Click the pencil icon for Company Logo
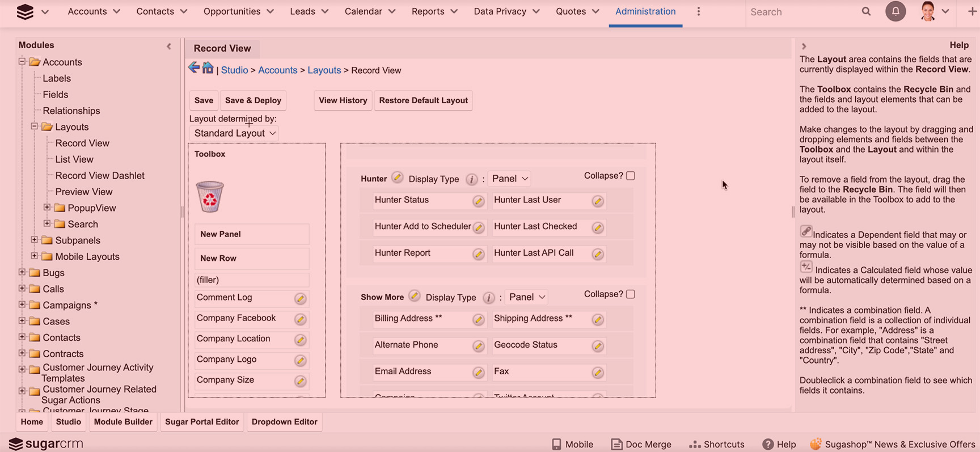The image size is (980, 452). [x=301, y=361]
